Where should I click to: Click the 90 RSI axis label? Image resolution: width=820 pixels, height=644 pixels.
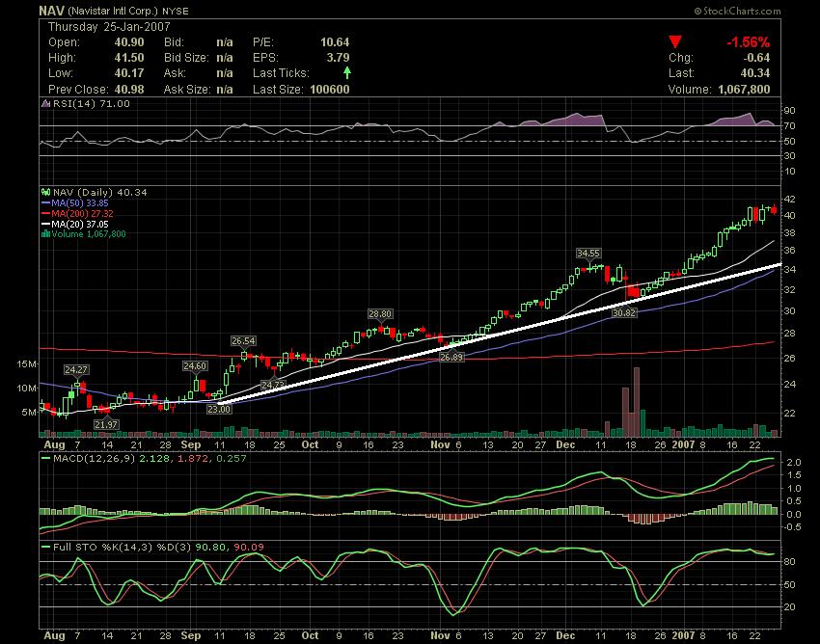click(x=790, y=110)
